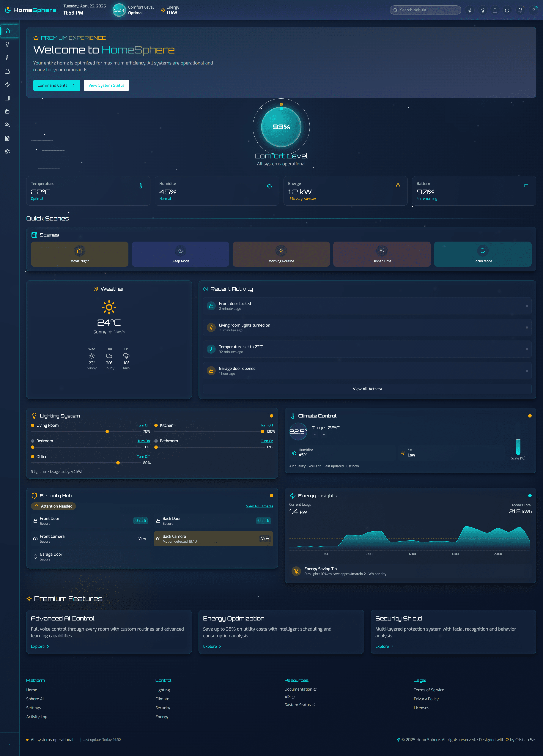
Task: Click the lightbulb-off Energy Saving Tip icon
Action: pos(296,571)
